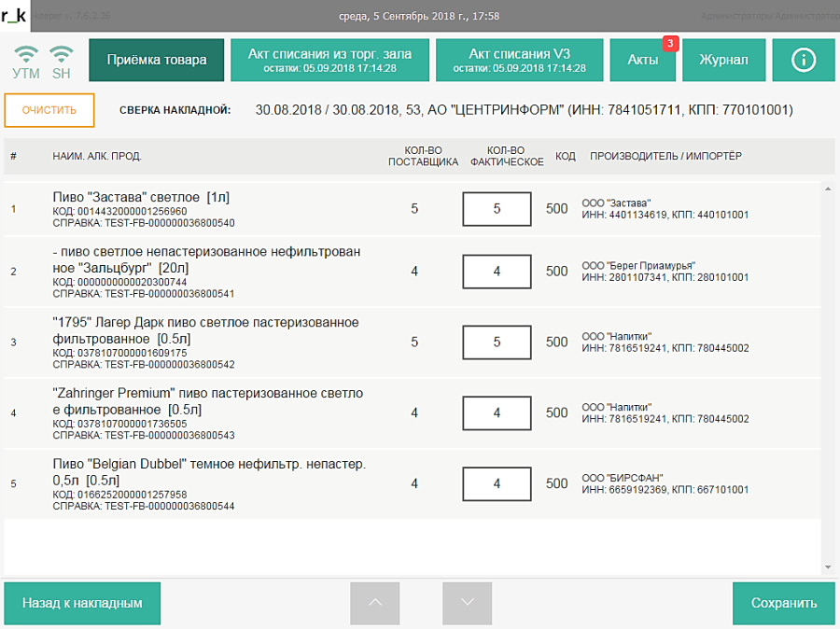
Task: Open the Журнал section
Action: click(x=722, y=60)
